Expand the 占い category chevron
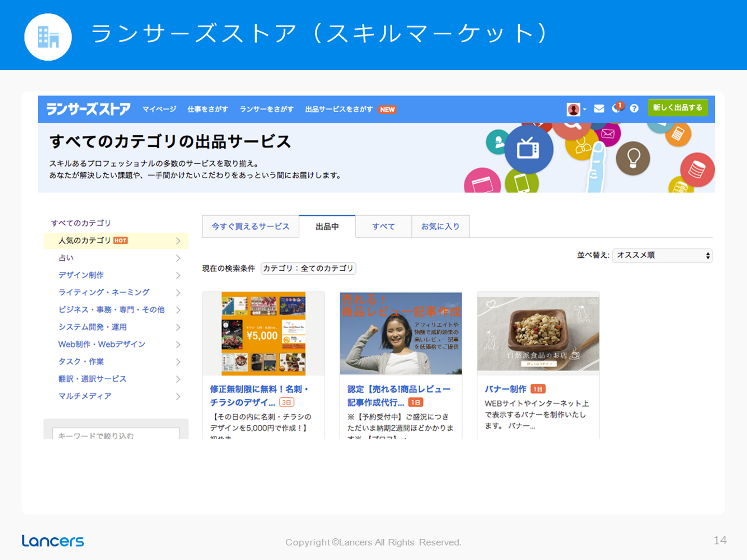Image resolution: width=747 pixels, height=560 pixels. tap(178, 258)
